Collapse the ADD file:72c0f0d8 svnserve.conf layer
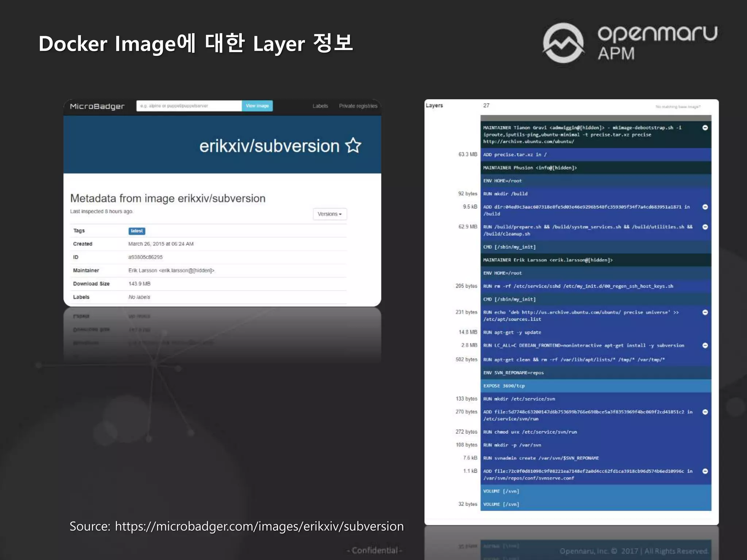 point(705,471)
